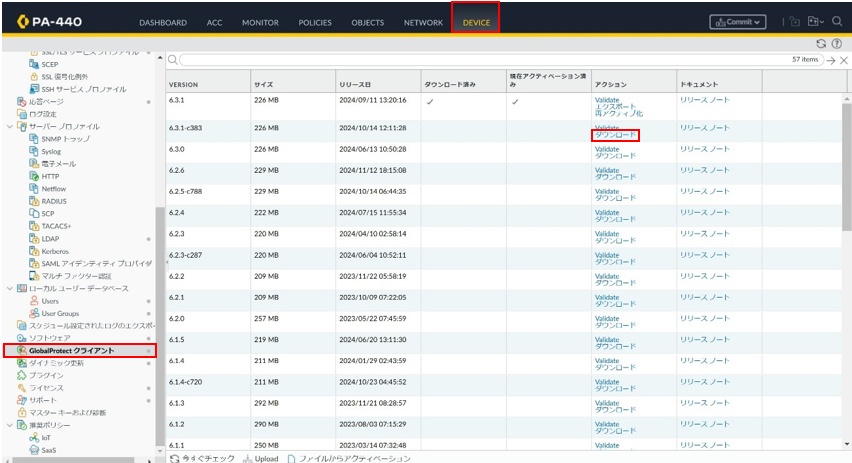The height and width of the screenshot is (463, 852).
Task: Click the Users person icon
Action: point(34,301)
